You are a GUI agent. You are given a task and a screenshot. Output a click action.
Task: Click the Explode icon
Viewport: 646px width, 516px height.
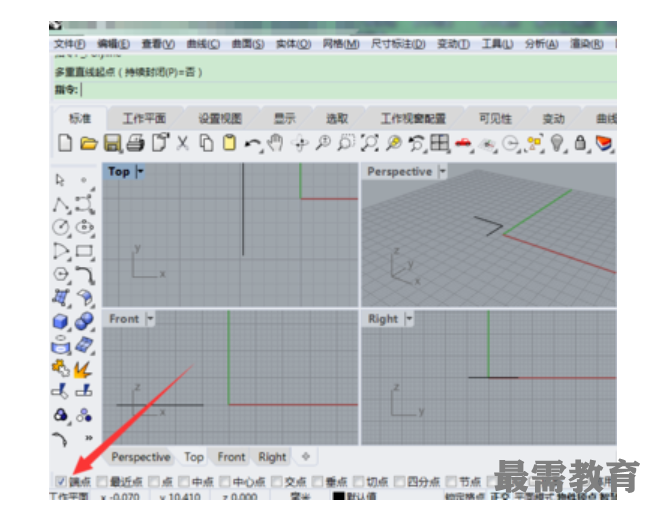tap(82, 369)
